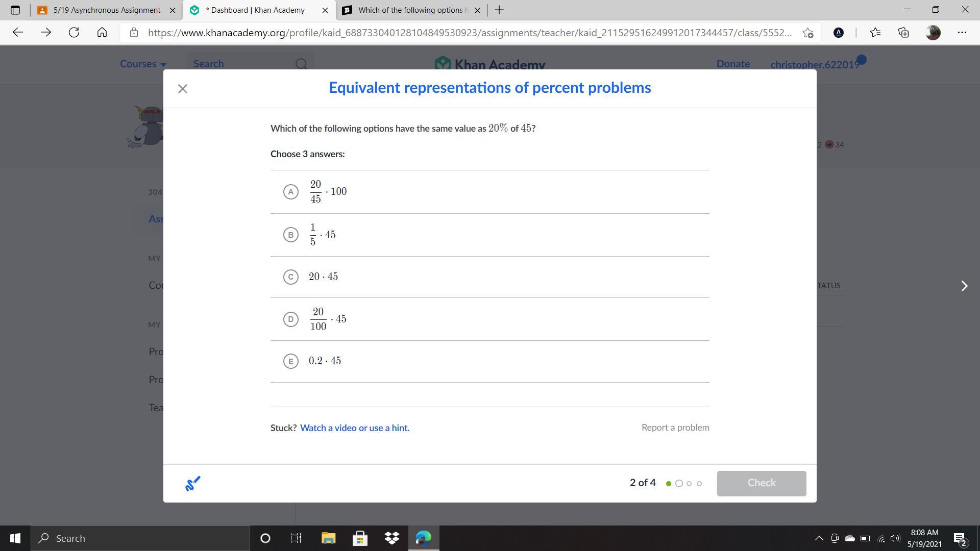This screenshot has width=980, height=551.
Task: Select answer choice D, 20/100 times 45
Action: click(x=291, y=319)
